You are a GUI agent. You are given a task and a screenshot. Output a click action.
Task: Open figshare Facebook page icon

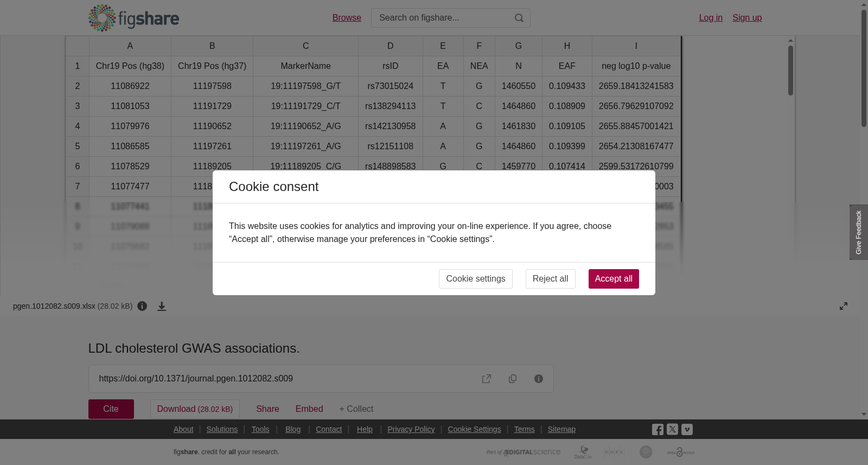[x=658, y=429]
